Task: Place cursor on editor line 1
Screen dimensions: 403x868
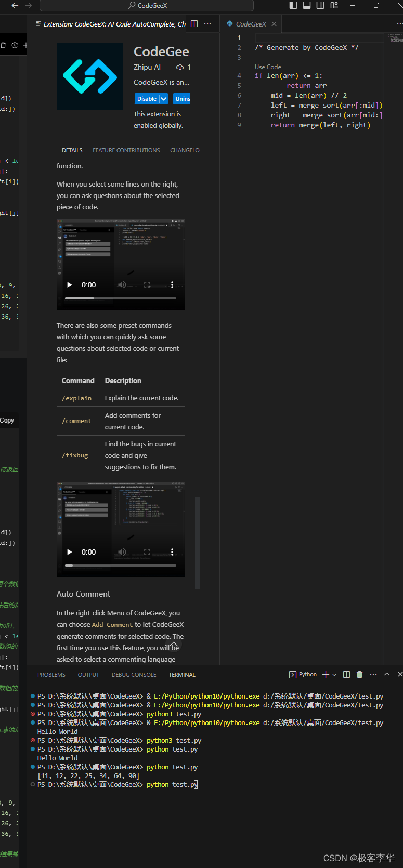Action: coord(320,37)
